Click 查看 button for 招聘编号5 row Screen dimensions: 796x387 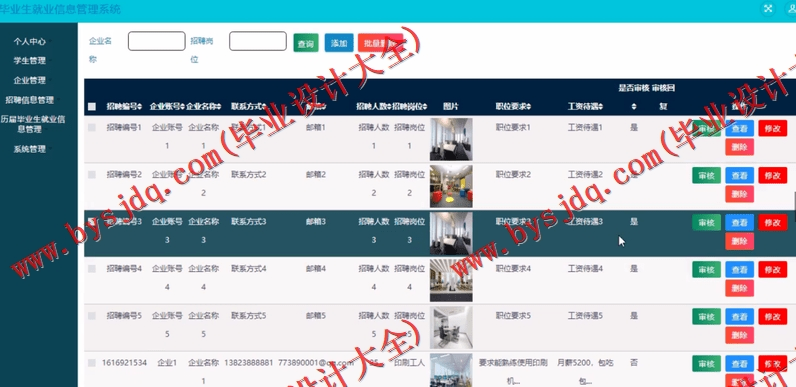(x=739, y=316)
